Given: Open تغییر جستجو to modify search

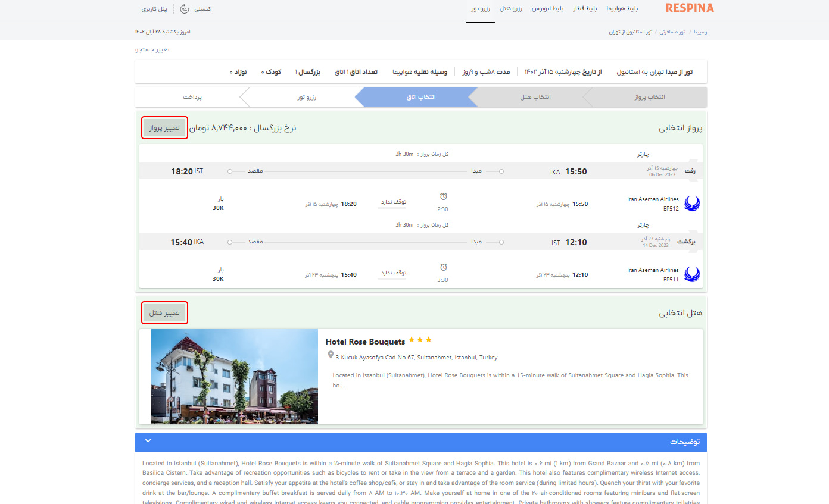Looking at the screenshot, I should (153, 49).
